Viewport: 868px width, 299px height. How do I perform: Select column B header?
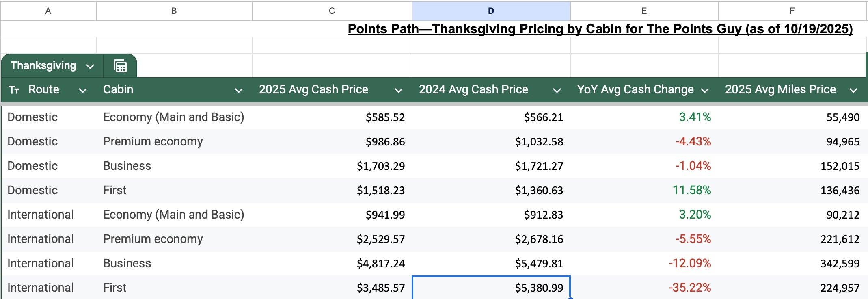[174, 11]
